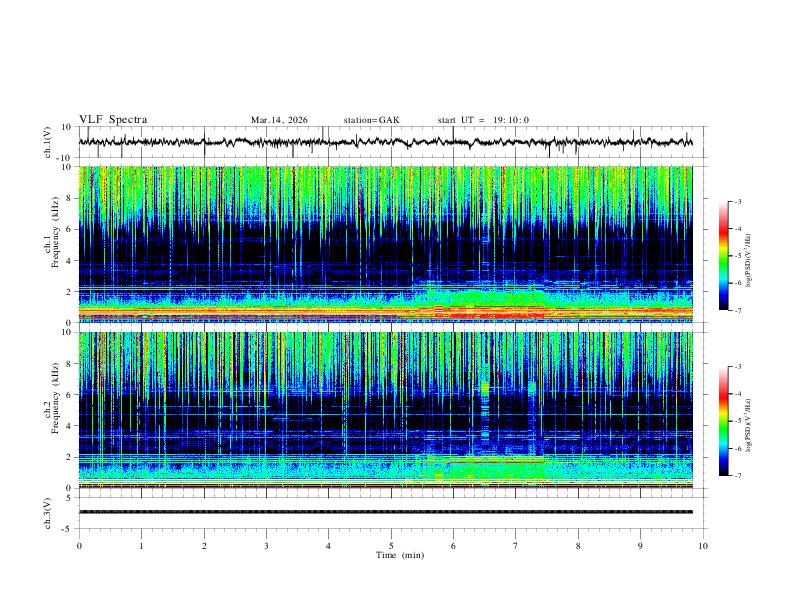Click the 'start UT = 19:10:0' text
Viewport: 792px width, 612px height.
pyautogui.click(x=483, y=120)
